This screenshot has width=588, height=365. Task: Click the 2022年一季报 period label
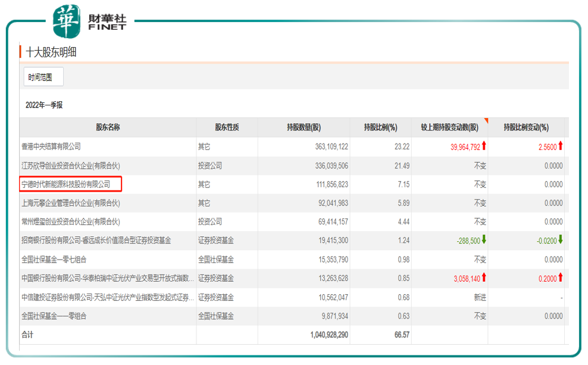(44, 105)
